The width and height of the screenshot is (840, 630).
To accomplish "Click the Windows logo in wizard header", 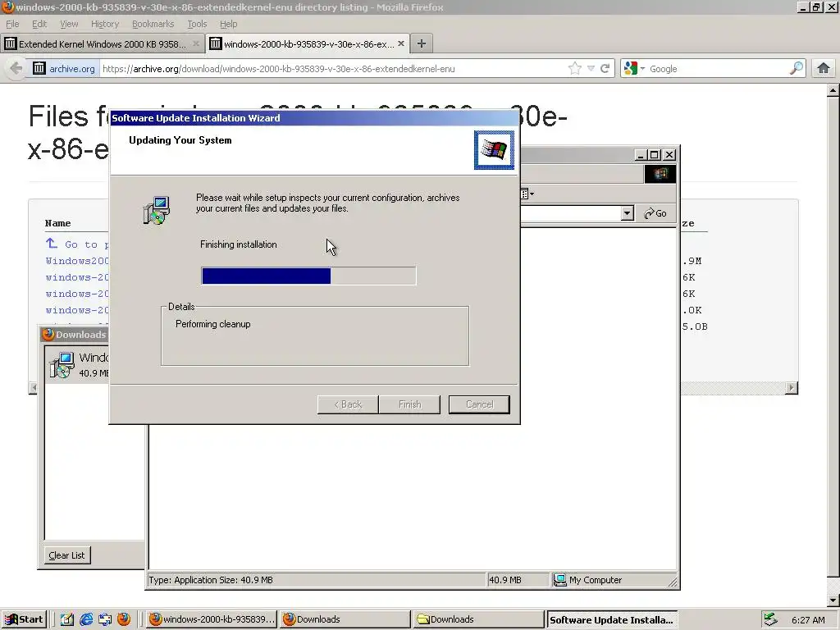I will [494, 150].
